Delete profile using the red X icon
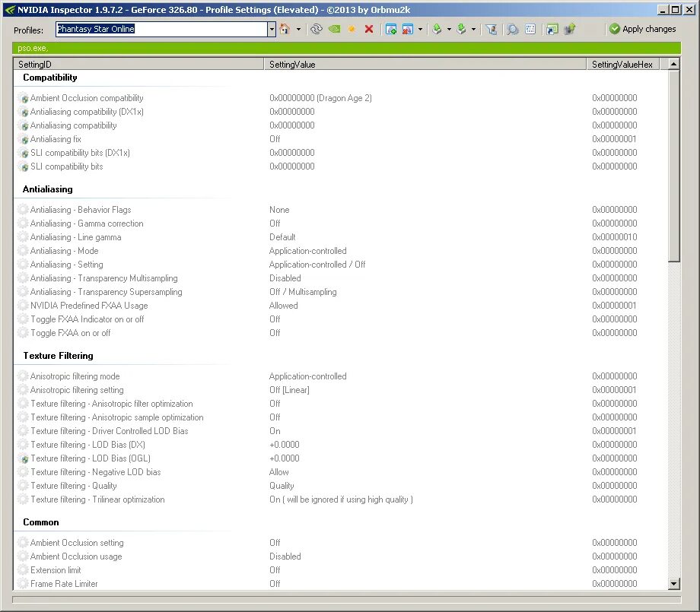 click(369, 30)
